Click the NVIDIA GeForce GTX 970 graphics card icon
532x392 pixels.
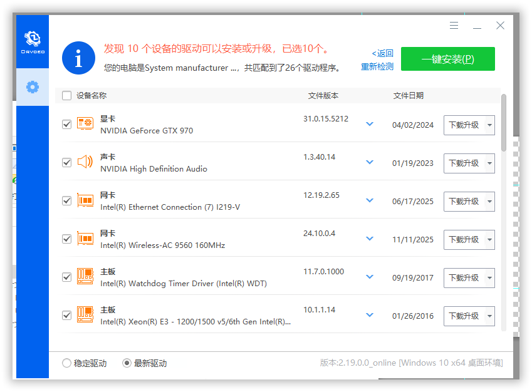click(85, 124)
